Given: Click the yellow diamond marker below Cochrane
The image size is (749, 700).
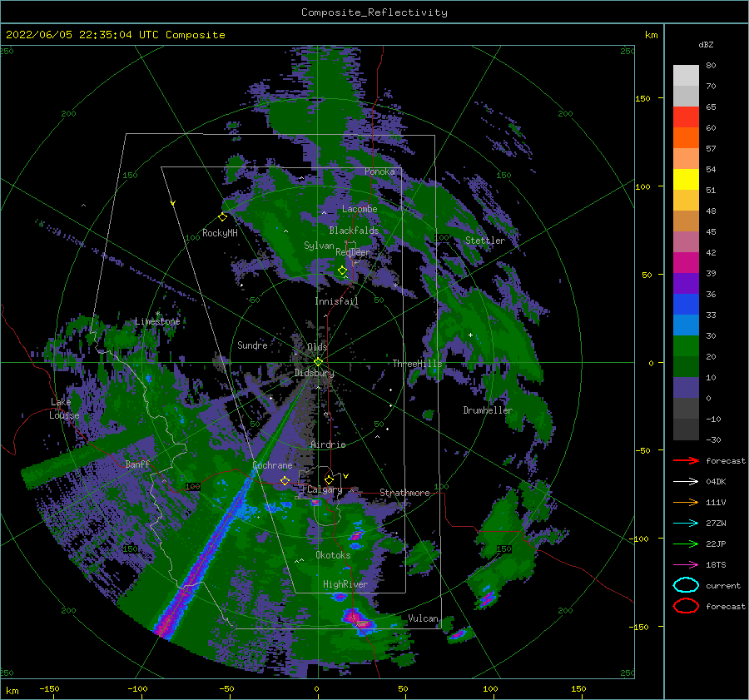Looking at the screenshot, I should tap(285, 480).
